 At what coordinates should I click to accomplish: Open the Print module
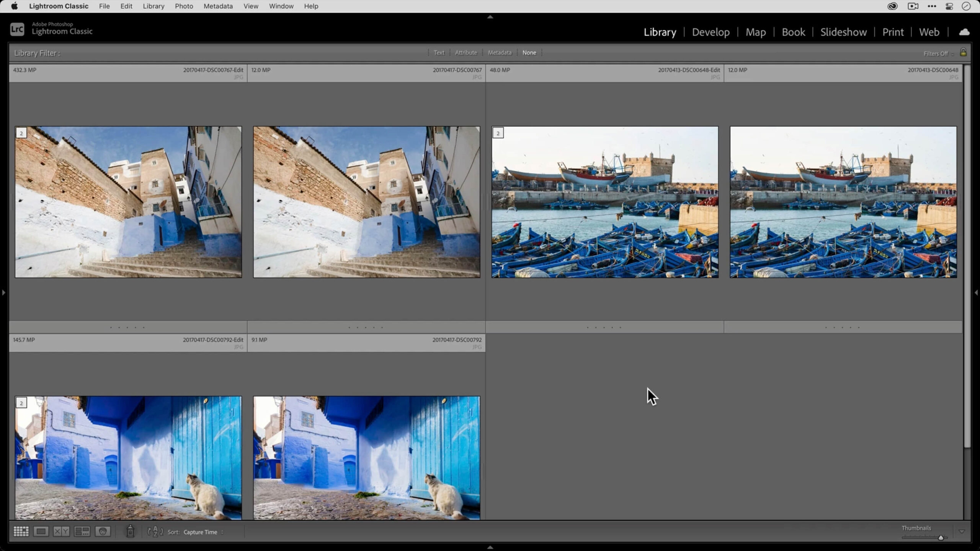point(893,32)
